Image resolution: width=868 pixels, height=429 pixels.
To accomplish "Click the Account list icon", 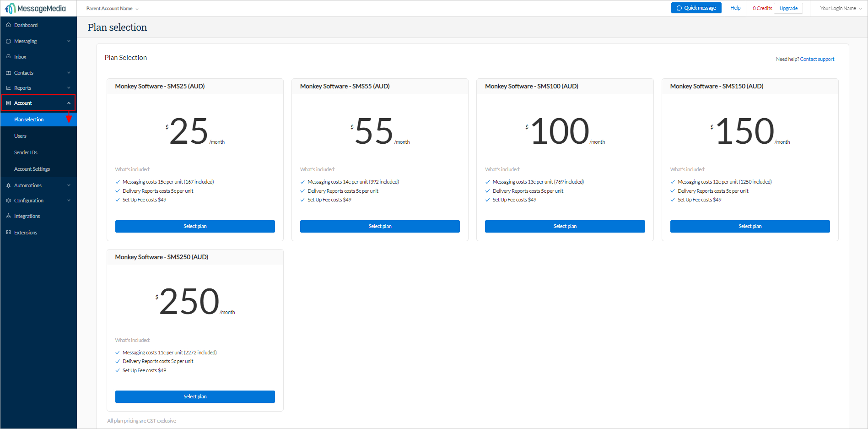I will [8, 103].
